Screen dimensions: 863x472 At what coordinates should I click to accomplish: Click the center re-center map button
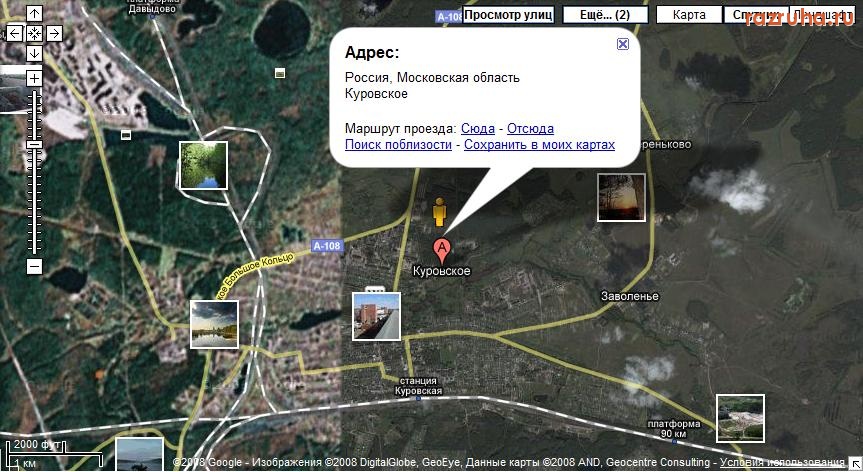[34, 34]
